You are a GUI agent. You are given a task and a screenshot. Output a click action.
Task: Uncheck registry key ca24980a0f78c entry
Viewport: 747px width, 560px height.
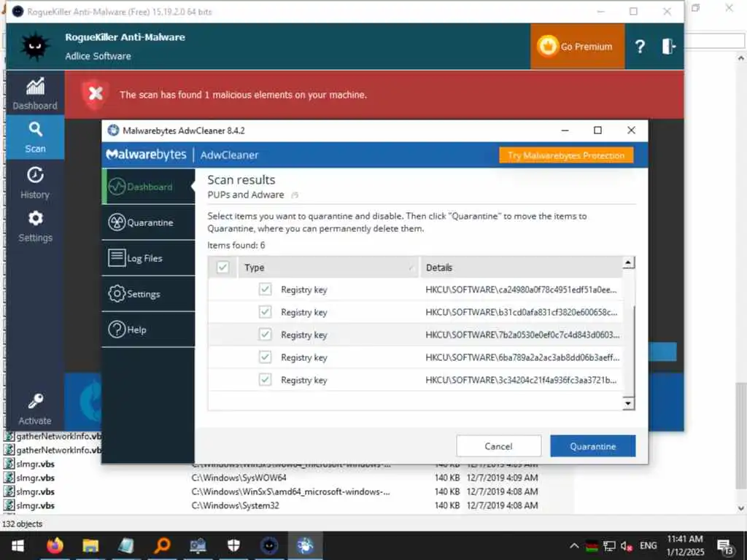pyautogui.click(x=266, y=289)
